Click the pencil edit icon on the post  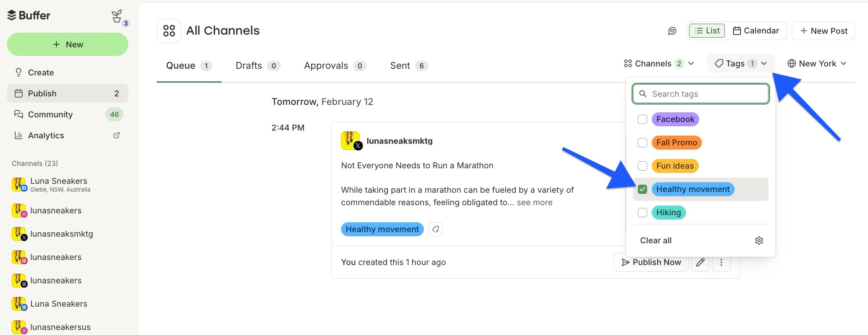700,262
